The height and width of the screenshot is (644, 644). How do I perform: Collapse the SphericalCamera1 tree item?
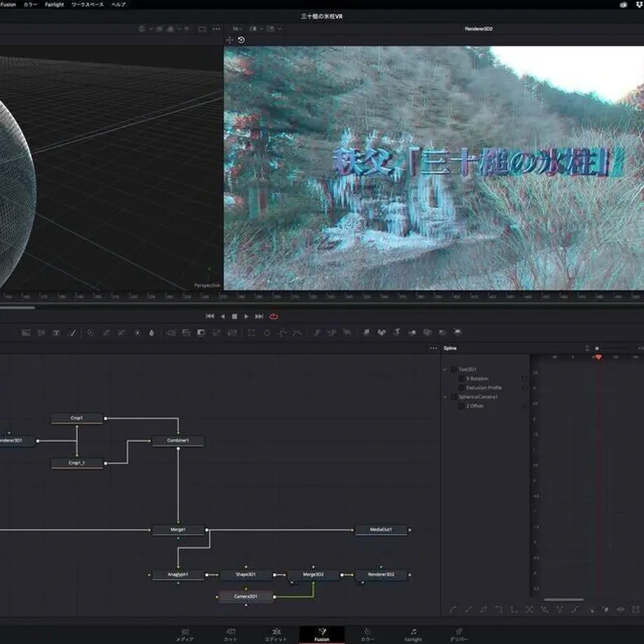tap(445, 395)
